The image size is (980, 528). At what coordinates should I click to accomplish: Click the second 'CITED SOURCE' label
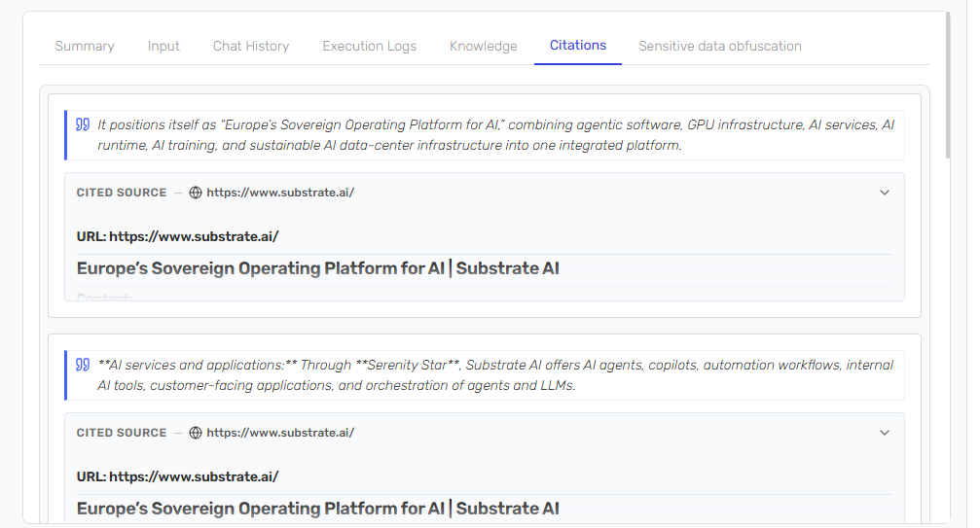(x=122, y=433)
